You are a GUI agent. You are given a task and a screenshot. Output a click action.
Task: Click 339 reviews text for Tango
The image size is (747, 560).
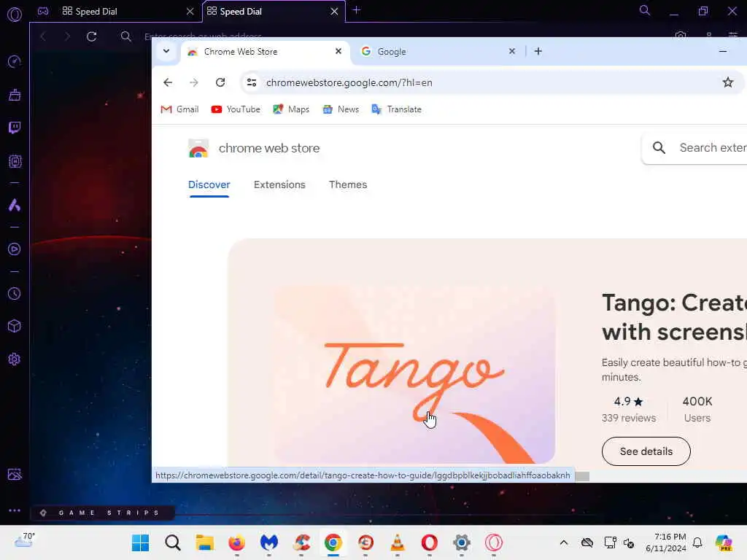(628, 418)
